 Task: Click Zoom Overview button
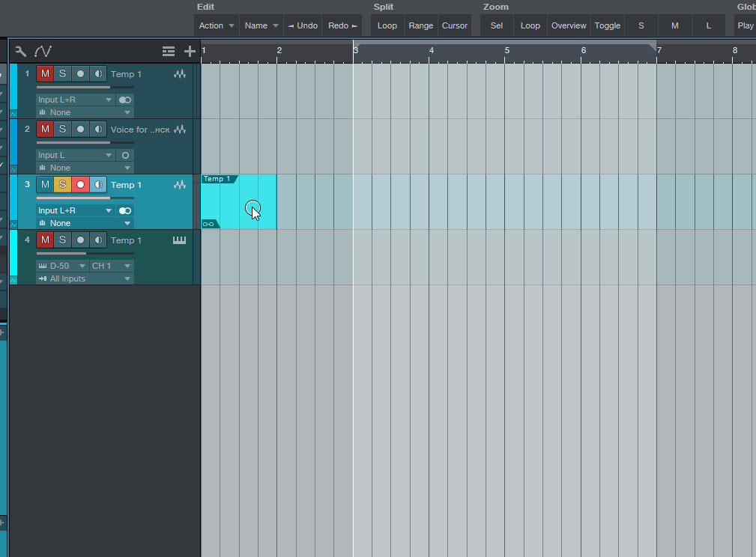click(x=569, y=25)
